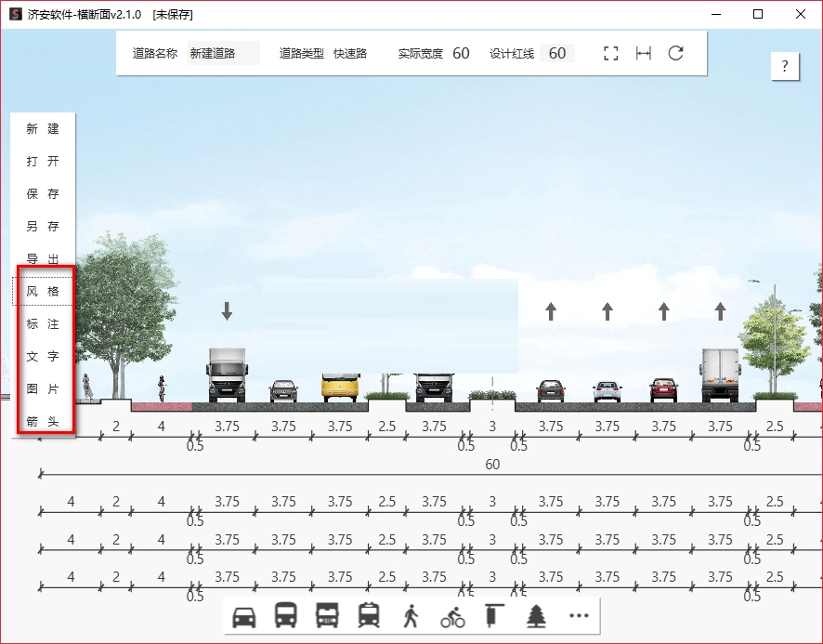Click 新建 to create new section
The width and height of the screenshot is (823, 644).
(43, 128)
